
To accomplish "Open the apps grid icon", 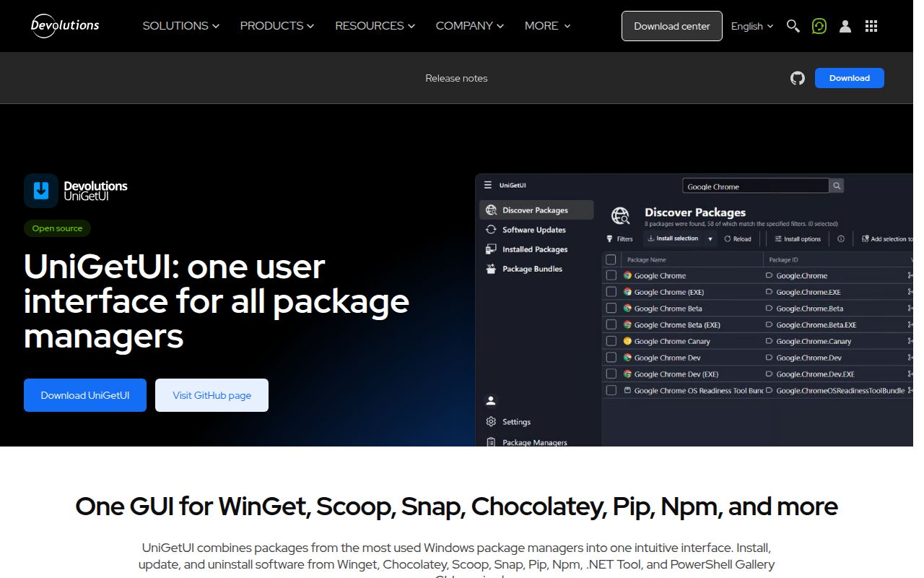I will (871, 26).
